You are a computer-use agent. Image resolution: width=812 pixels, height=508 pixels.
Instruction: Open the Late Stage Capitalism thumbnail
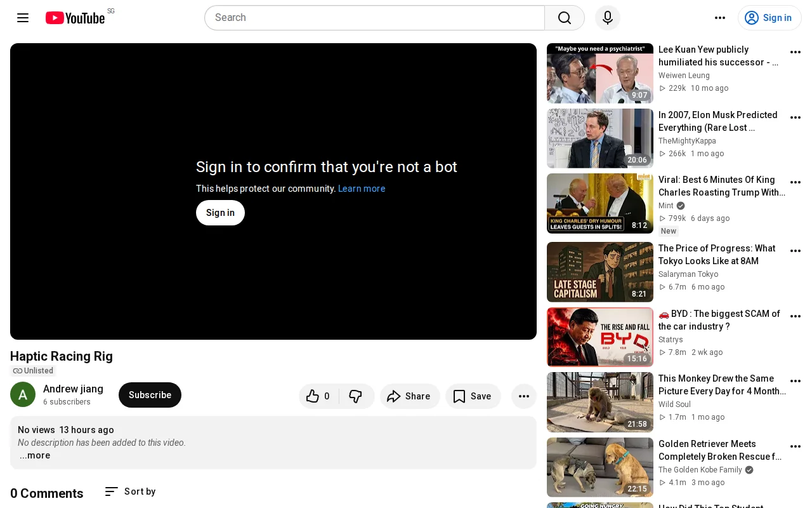tap(600, 272)
